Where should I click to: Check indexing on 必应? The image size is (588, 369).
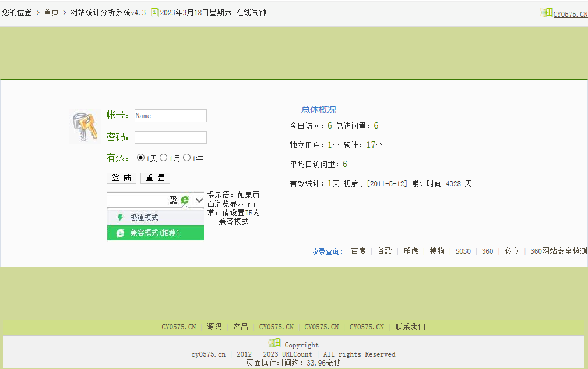512,251
